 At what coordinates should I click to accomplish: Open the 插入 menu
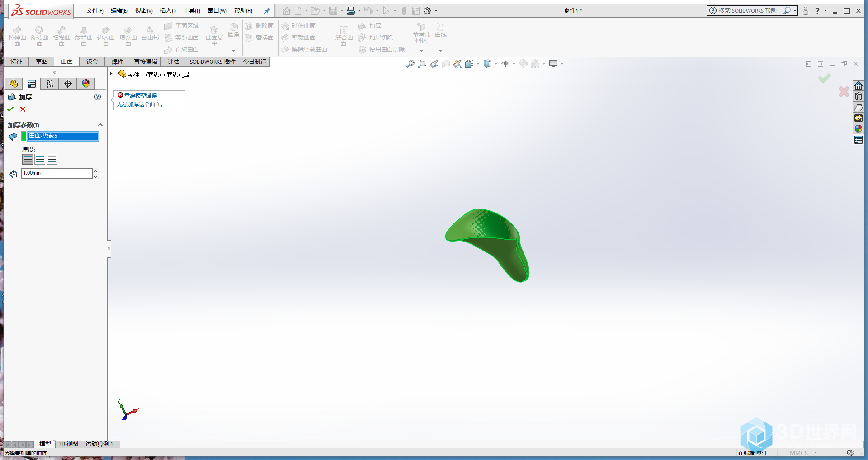tap(168, 10)
